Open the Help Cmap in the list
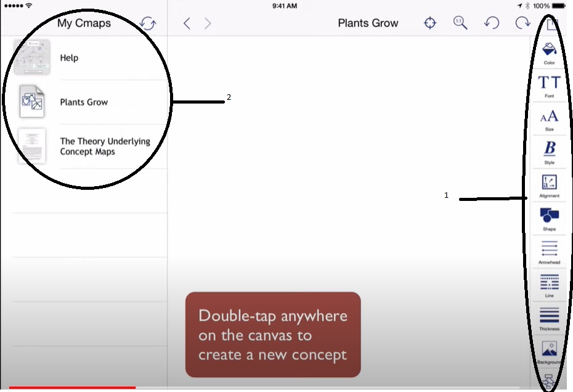The height and width of the screenshot is (392, 573). click(x=69, y=58)
